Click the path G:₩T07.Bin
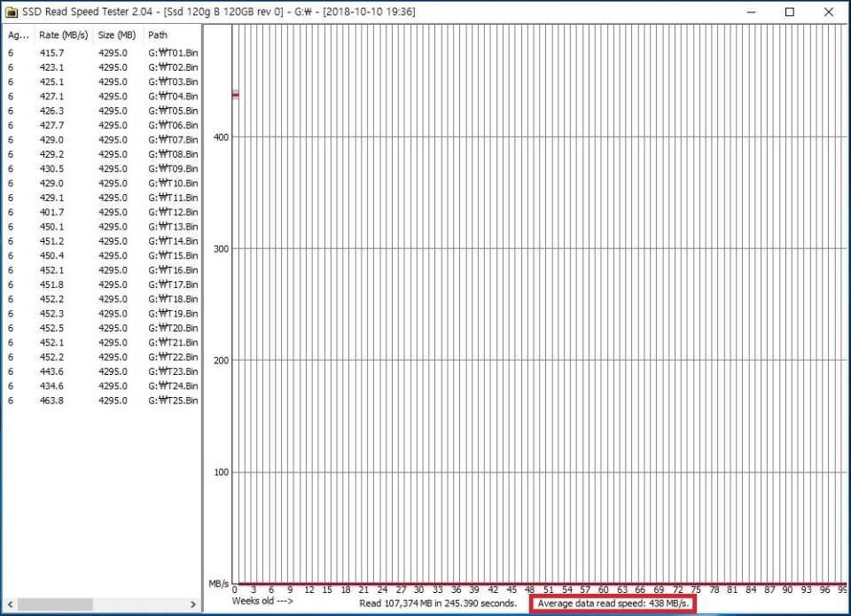 tap(173, 140)
